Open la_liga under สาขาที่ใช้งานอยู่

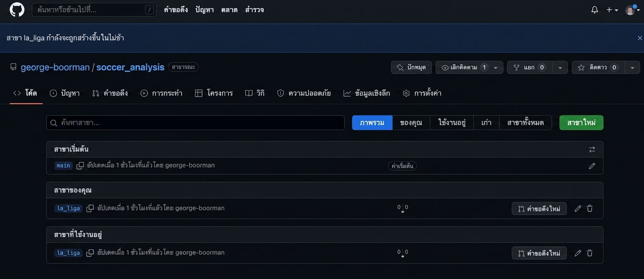coord(68,252)
